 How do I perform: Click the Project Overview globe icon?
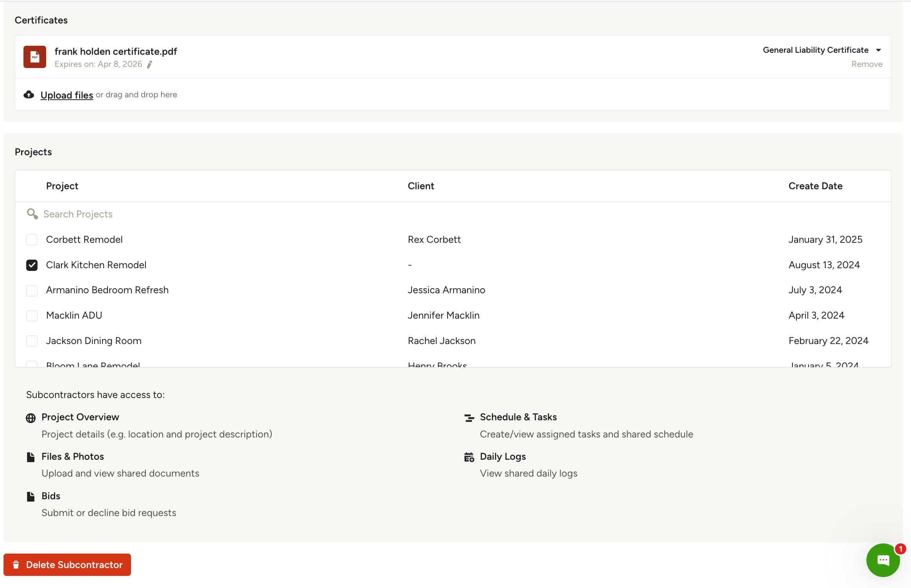coord(30,418)
